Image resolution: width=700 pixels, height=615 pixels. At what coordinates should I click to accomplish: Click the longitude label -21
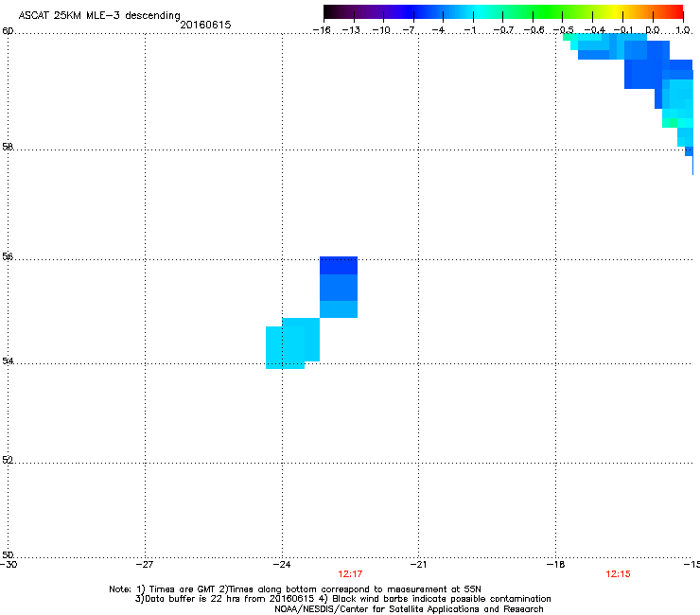[418, 565]
